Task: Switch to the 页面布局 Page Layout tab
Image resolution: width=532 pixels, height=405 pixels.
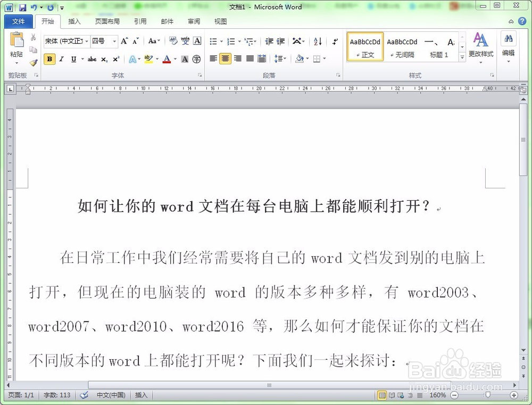Action: click(107, 21)
